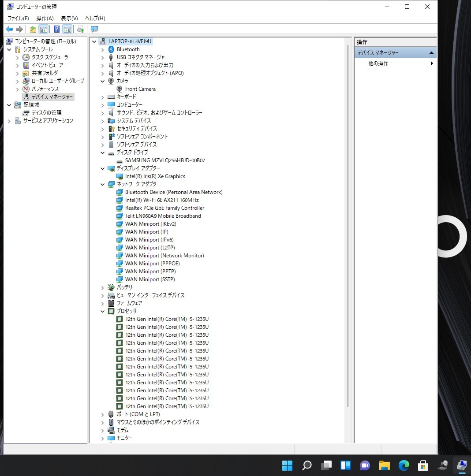This screenshot has width=471, height=476.
Task: Open File Explorer from taskbar
Action: [x=385, y=465]
